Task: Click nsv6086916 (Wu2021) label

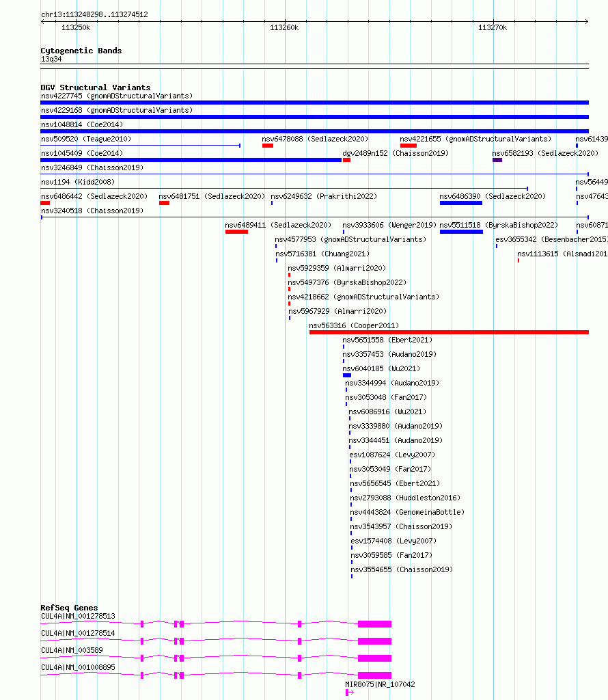Action: point(387,412)
